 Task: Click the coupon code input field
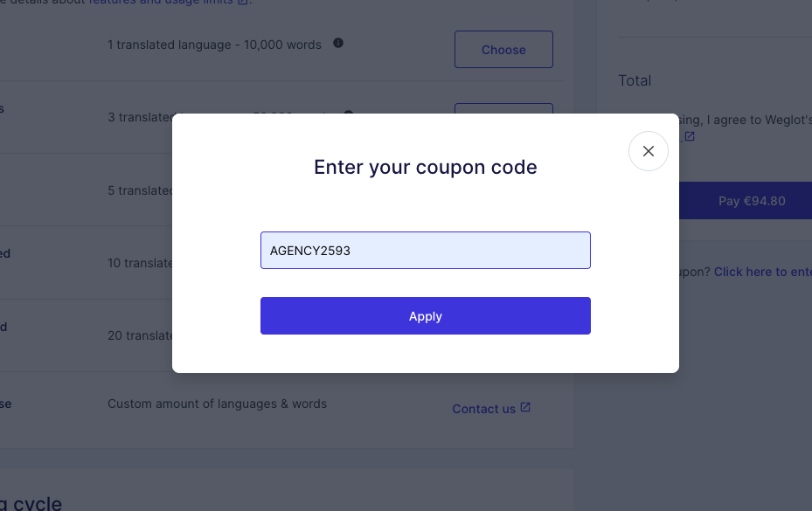(426, 251)
